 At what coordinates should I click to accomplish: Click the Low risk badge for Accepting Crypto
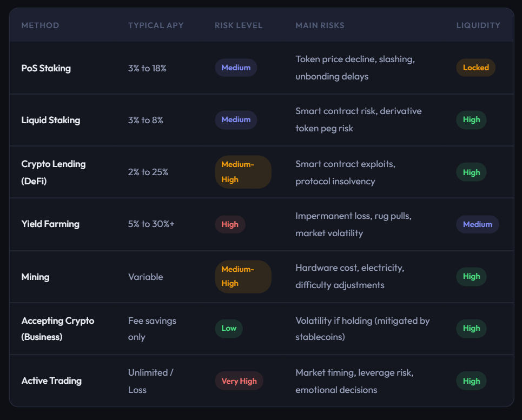[x=229, y=328]
